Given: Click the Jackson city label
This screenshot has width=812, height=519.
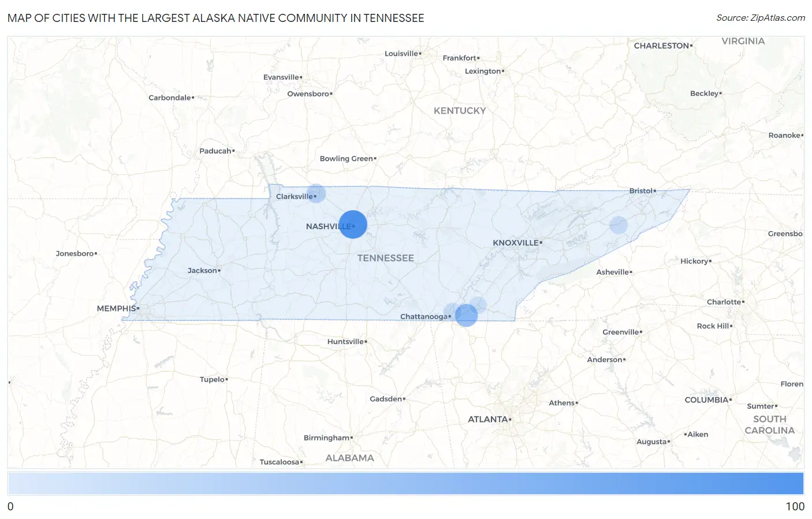Looking at the screenshot, I should click(x=202, y=271).
